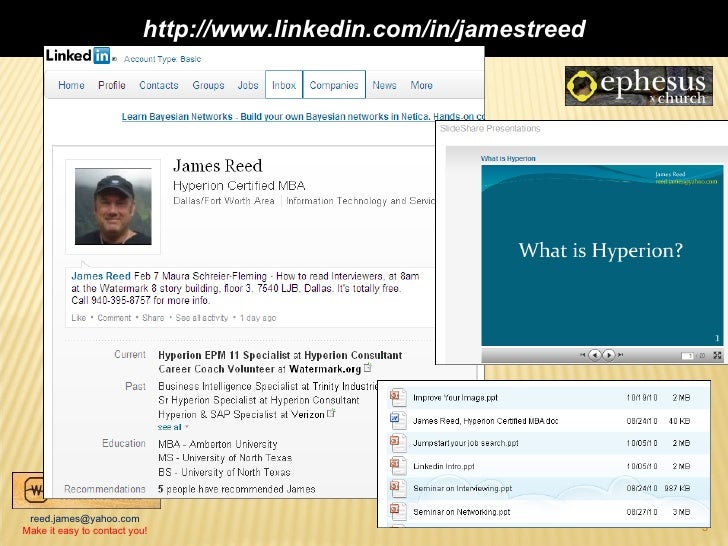Comment on the status update
The width and height of the screenshot is (728, 546).
(x=114, y=318)
